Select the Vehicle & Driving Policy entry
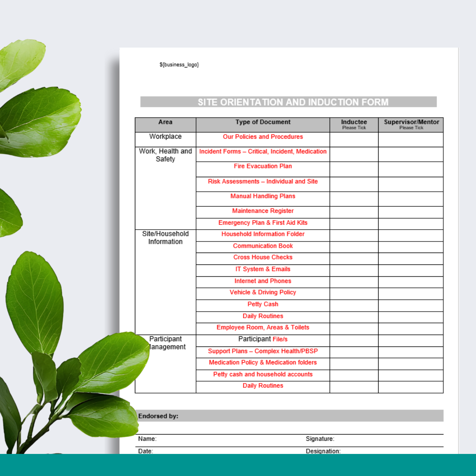Image resolution: width=476 pixels, height=476 pixels. [x=263, y=292]
